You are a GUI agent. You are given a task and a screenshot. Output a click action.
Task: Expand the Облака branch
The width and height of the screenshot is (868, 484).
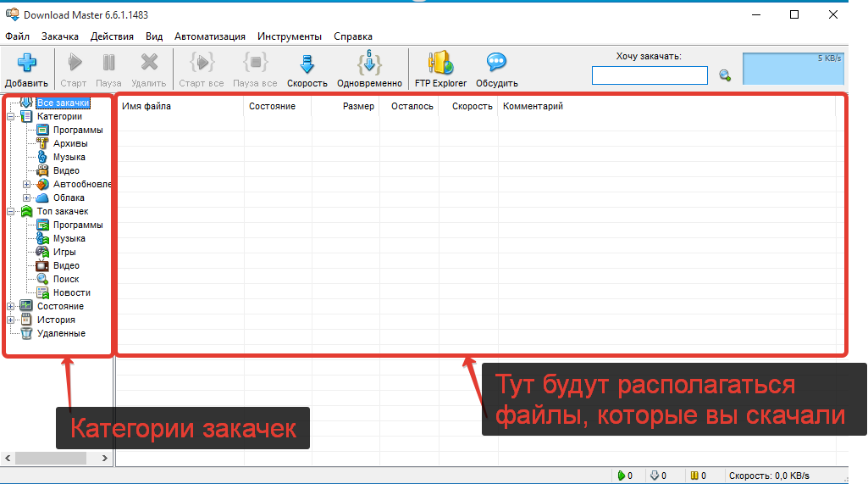[26, 198]
